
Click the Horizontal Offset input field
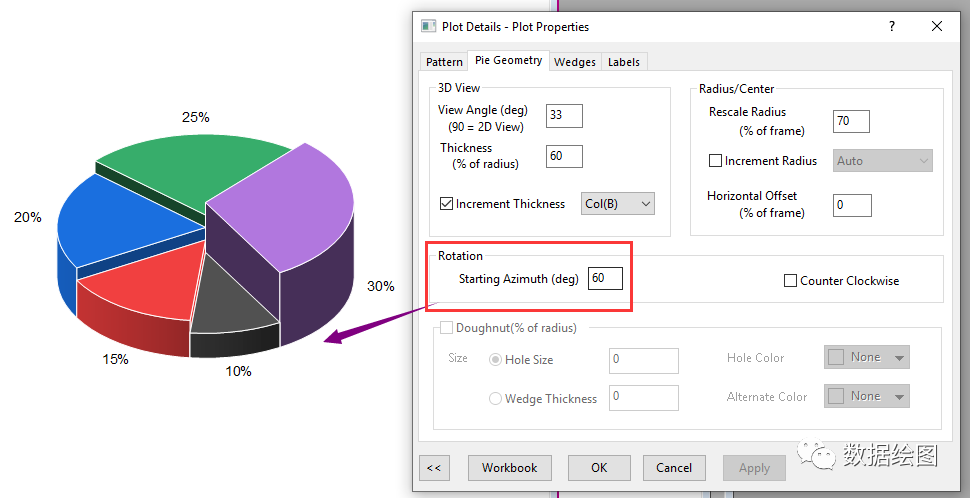pyautogui.click(x=852, y=205)
